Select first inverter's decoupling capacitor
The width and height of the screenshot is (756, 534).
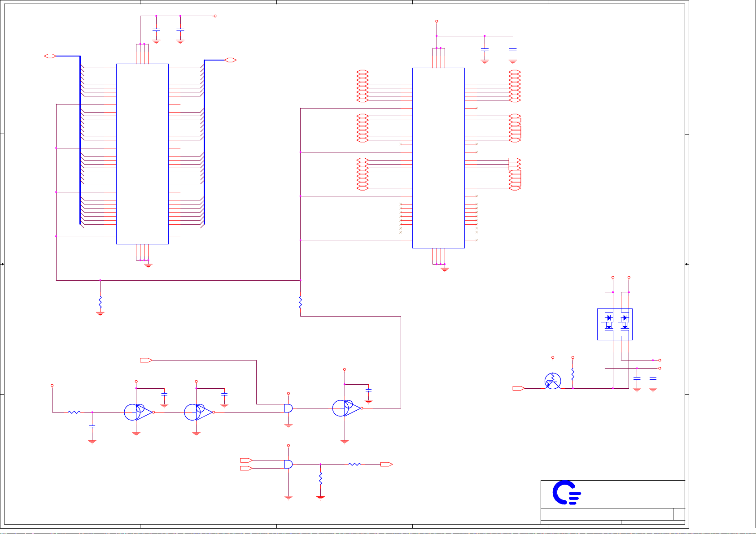coord(164,394)
